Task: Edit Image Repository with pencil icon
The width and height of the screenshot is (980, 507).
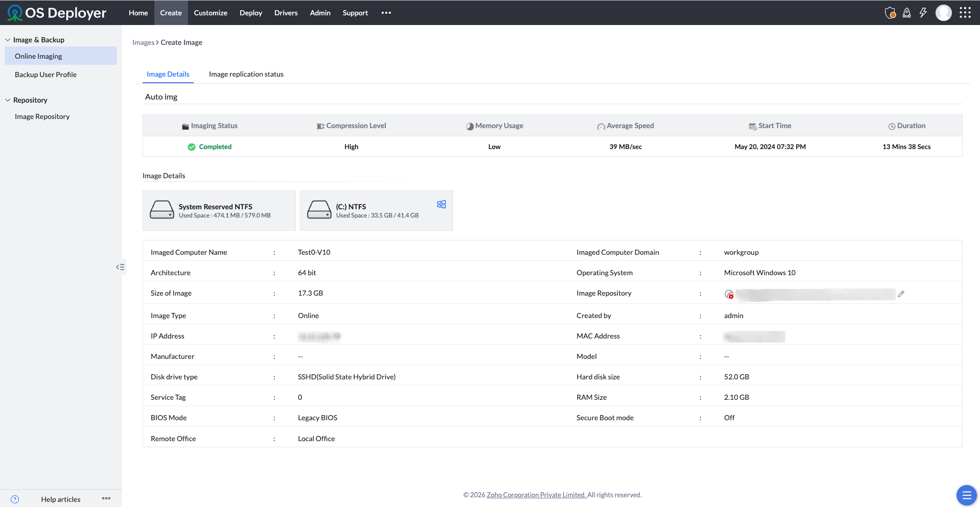Action: (901, 294)
